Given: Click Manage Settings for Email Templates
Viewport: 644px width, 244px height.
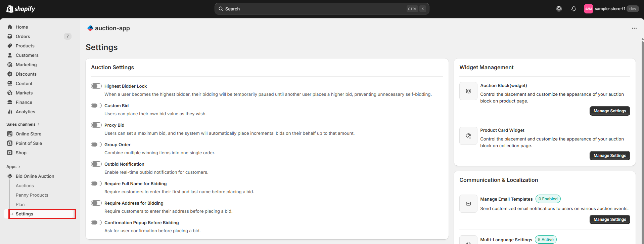Looking at the screenshot, I should click(x=609, y=219).
